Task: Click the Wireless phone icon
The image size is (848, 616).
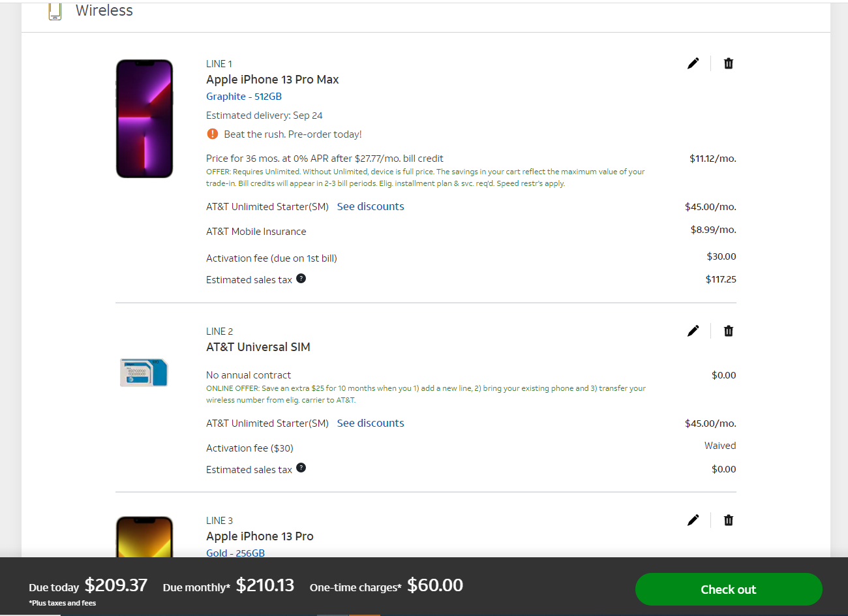Action: [x=55, y=11]
